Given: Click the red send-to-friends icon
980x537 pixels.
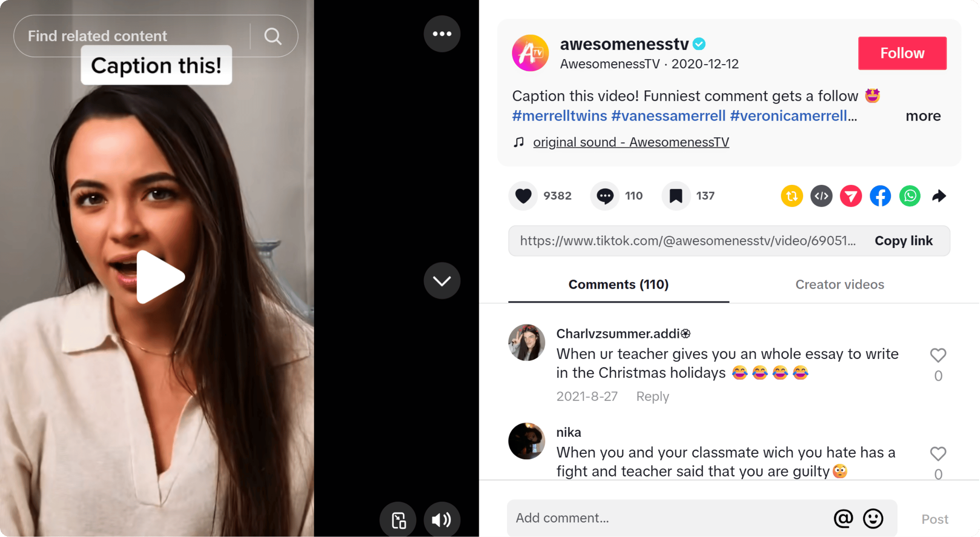Looking at the screenshot, I should tap(851, 196).
